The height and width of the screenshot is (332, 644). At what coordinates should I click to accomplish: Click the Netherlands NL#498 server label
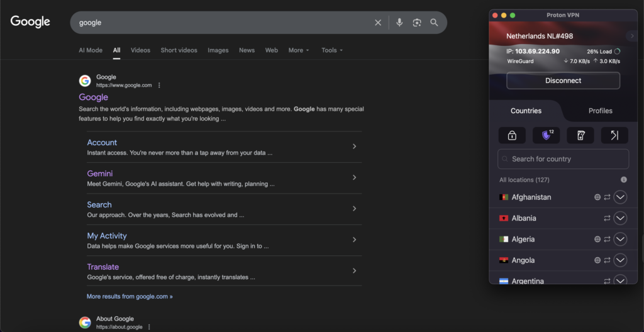[x=540, y=36]
